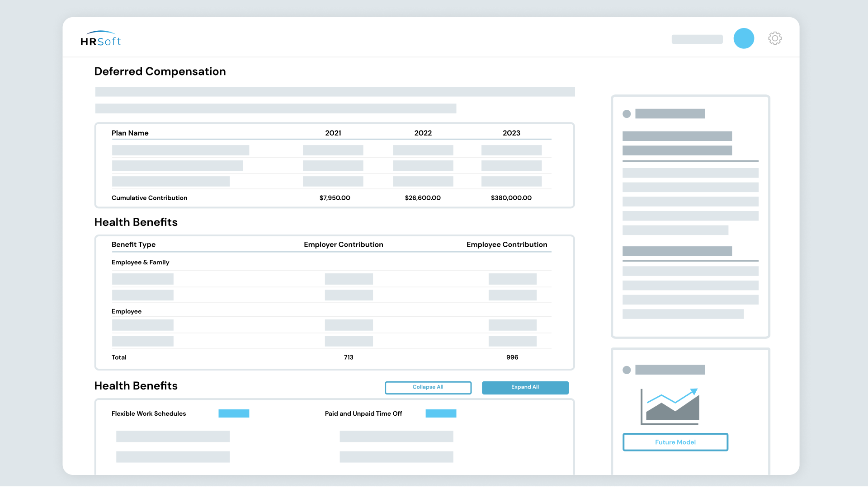Viewport: 868px width, 488px height.
Task: Click the $380,000.00 cumulative value for 2023
Action: [511, 197]
